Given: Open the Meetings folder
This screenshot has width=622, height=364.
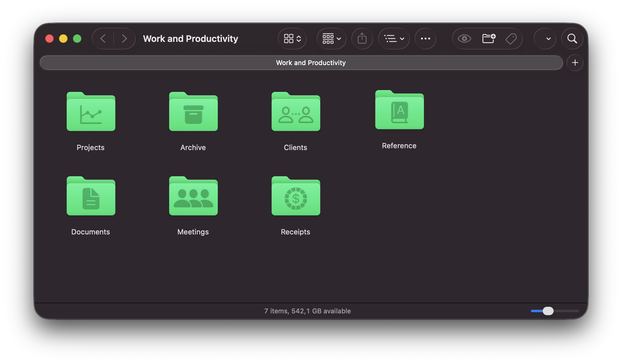Looking at the screenshot, I should (x=193, y=196).
